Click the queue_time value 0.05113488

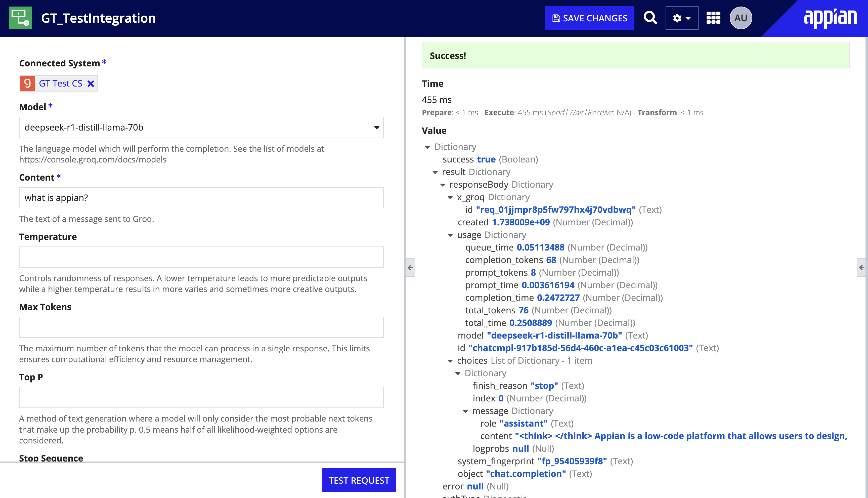[541, 247]
